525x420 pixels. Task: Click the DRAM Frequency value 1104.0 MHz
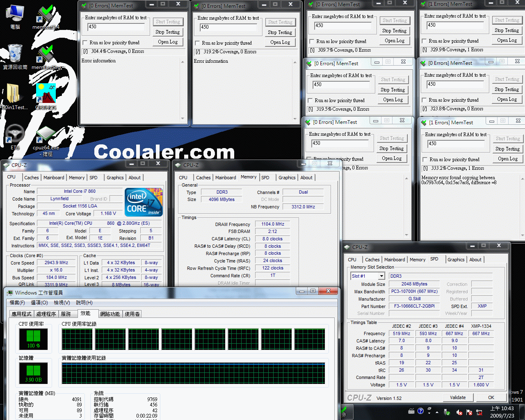273,224
